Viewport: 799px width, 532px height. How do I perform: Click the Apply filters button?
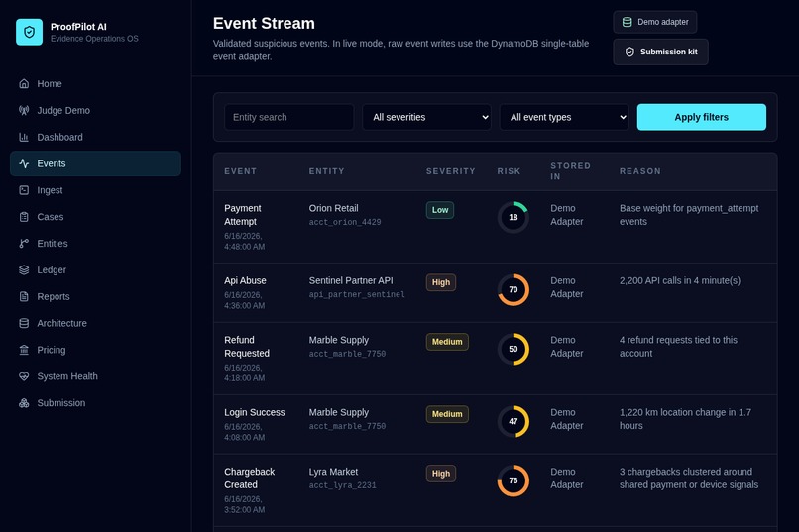701,117
